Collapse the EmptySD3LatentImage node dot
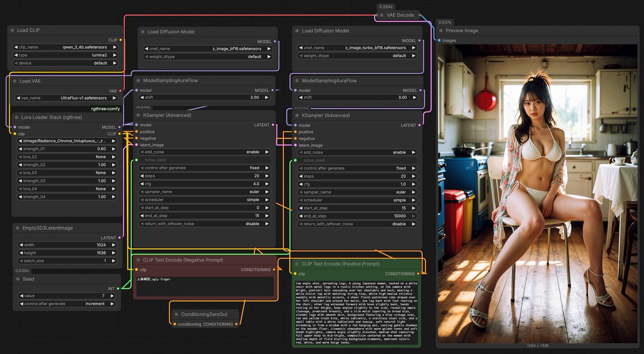 [18, 228]
